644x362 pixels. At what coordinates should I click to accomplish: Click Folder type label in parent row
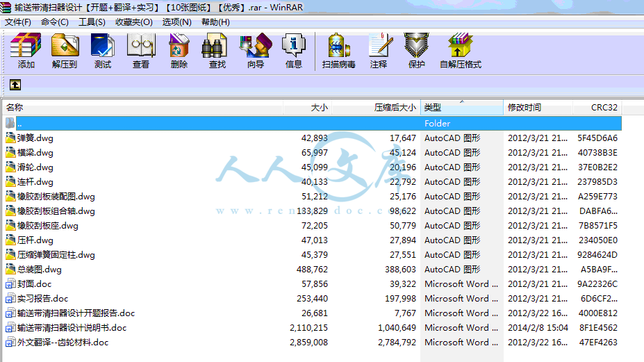point(438,123)
